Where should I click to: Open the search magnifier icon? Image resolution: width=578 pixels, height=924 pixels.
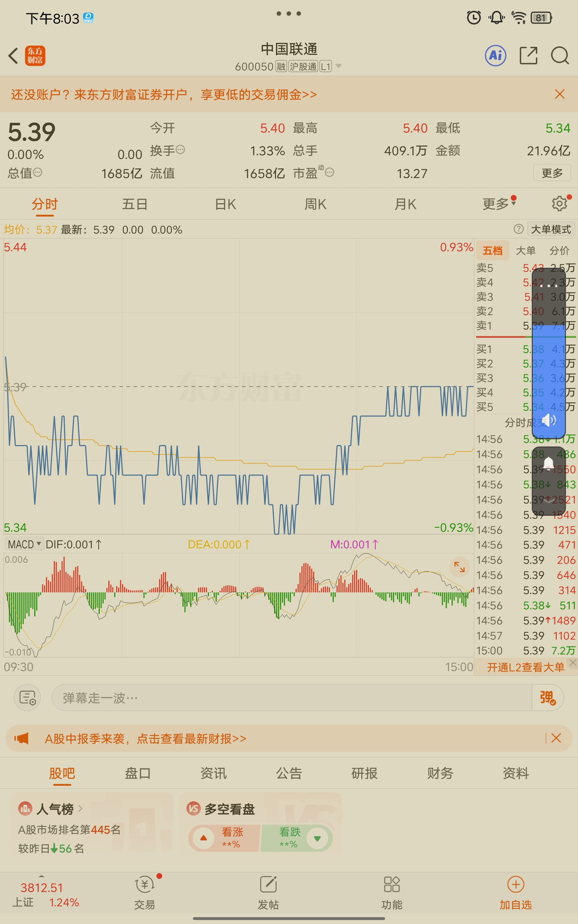pos(560,56)
